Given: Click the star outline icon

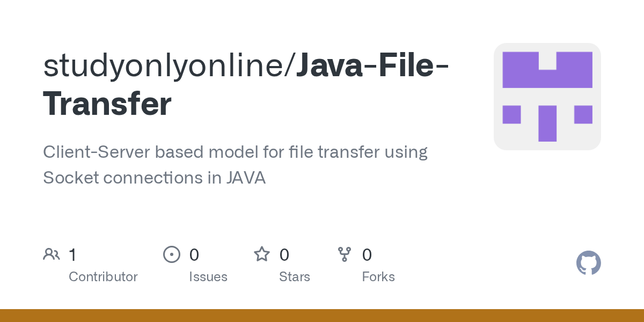Looking at the screenshot, I should coord(262,254).
